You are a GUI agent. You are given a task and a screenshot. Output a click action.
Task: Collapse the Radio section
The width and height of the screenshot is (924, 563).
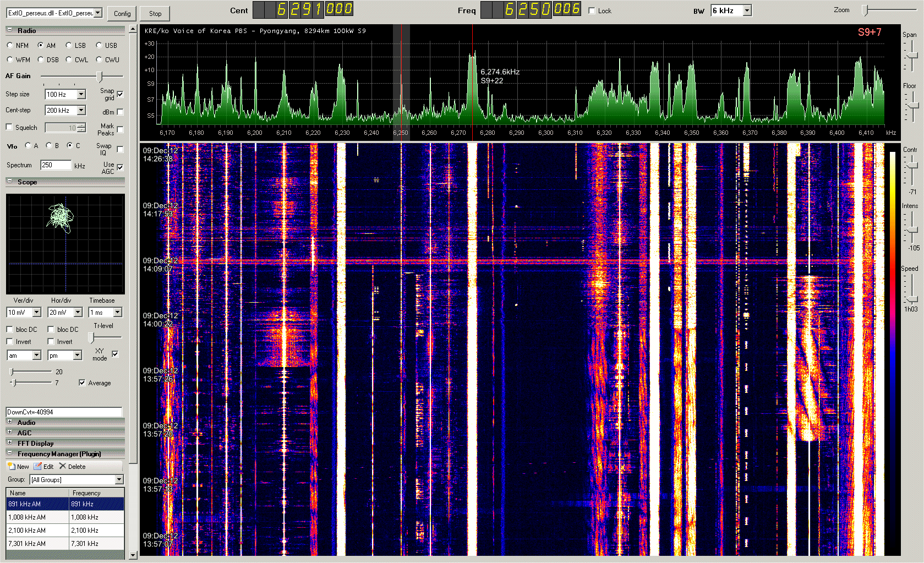click(9, 30)
